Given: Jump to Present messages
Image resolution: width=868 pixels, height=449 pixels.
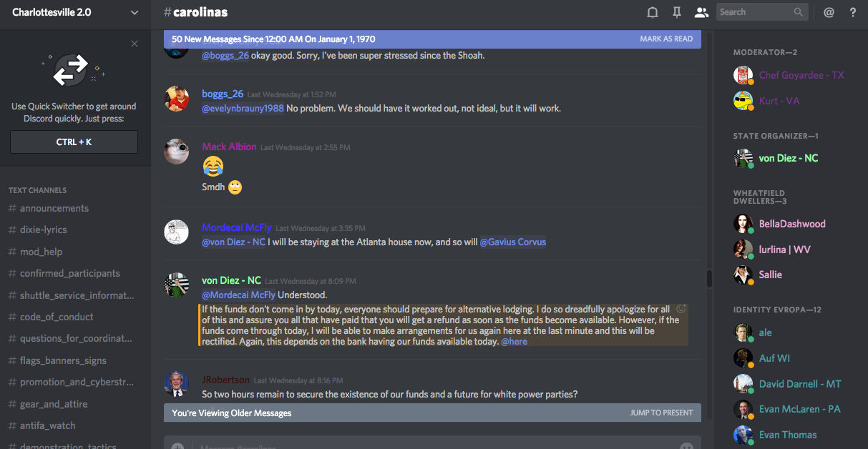Looking at the screenshot, I should coord(661,413).
